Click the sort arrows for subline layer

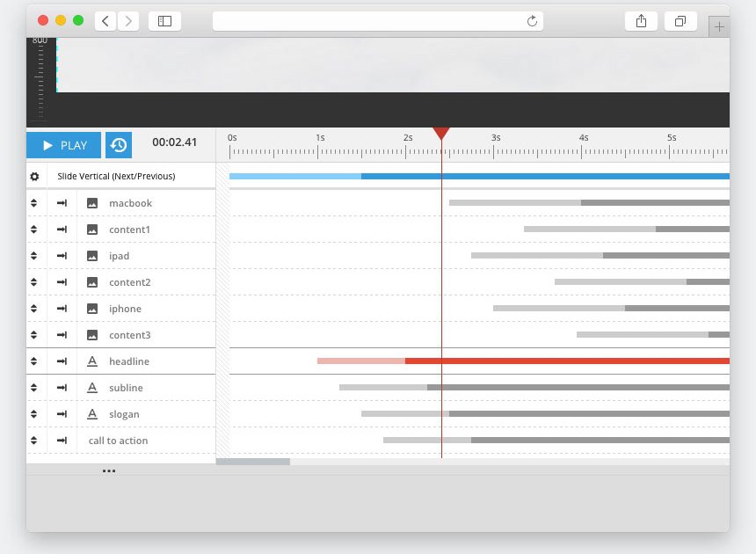(33, 388)
